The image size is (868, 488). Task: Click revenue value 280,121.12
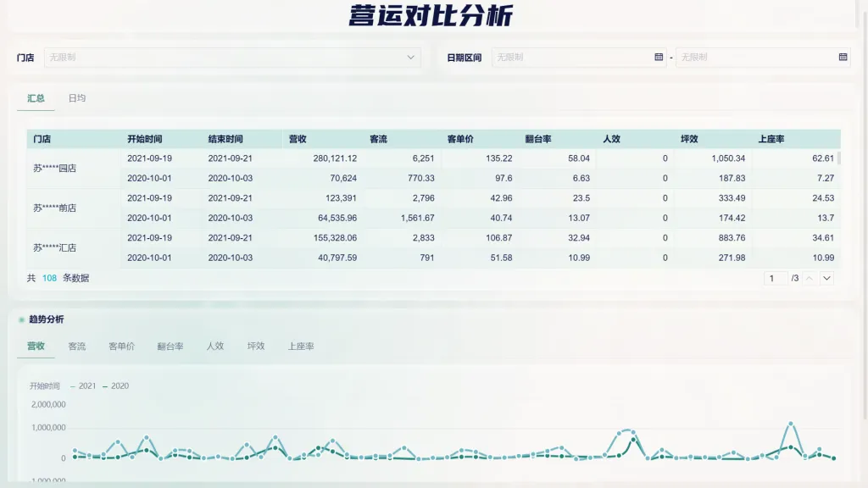tap(335, 158)
